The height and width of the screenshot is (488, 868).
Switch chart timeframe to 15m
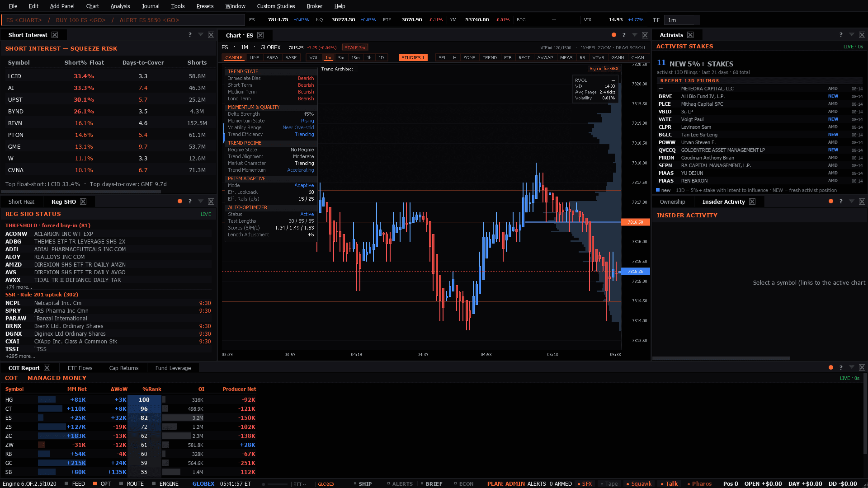(x=356, y=58)
